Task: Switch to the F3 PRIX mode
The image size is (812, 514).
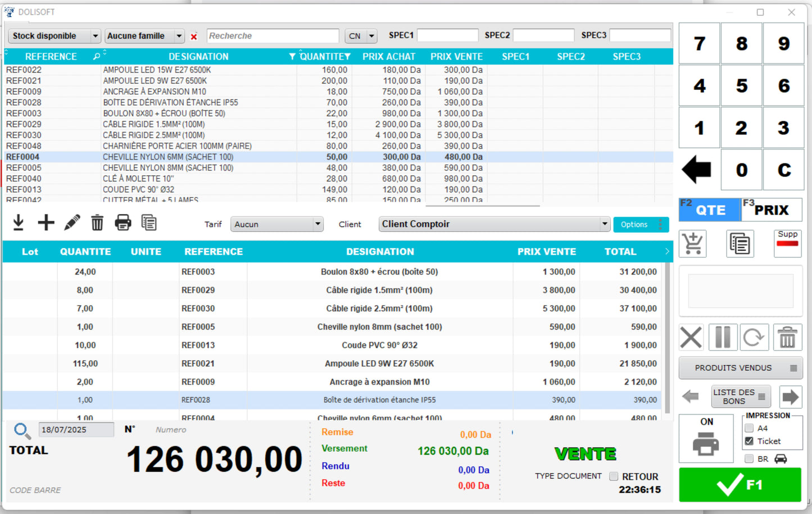Action: pyautogui.click(x=772, y=209)
